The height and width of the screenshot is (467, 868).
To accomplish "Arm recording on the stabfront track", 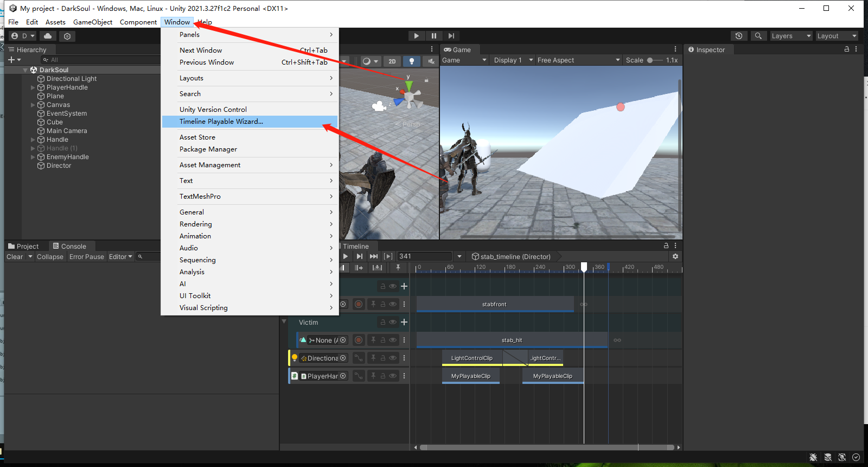I will tap(359, 304).
